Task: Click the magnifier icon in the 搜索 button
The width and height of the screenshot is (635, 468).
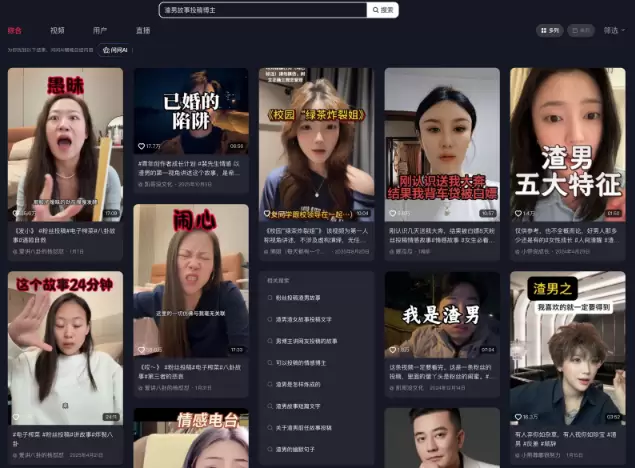Action: (376, 10)
